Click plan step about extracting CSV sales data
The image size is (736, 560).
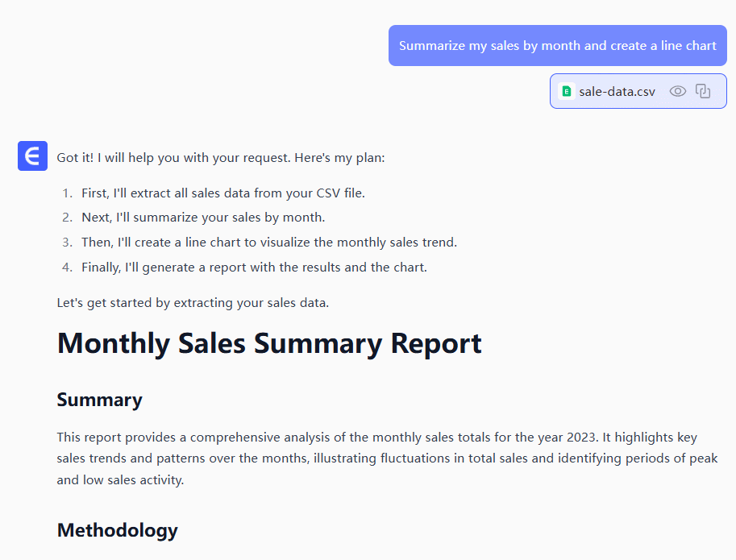pyautogui.click(x=223, y=193)
